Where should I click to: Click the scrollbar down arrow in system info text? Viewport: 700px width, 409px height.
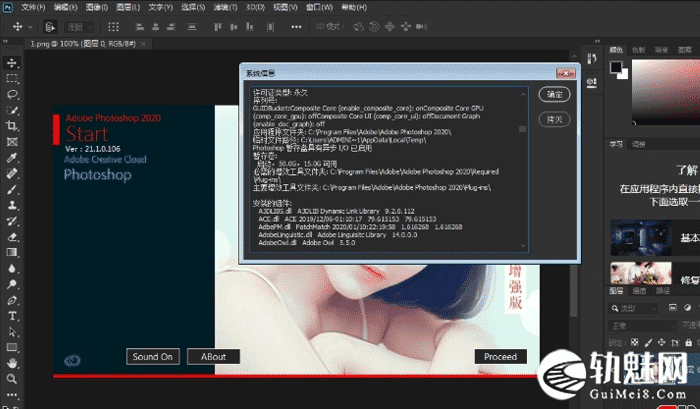pyautogui.click(x=523, y=246)
